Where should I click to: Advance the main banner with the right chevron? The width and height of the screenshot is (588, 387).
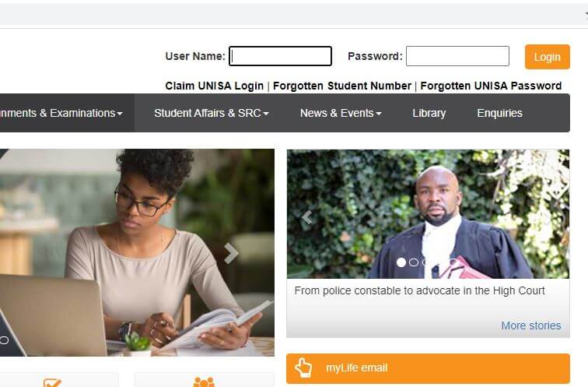[231, 253]
